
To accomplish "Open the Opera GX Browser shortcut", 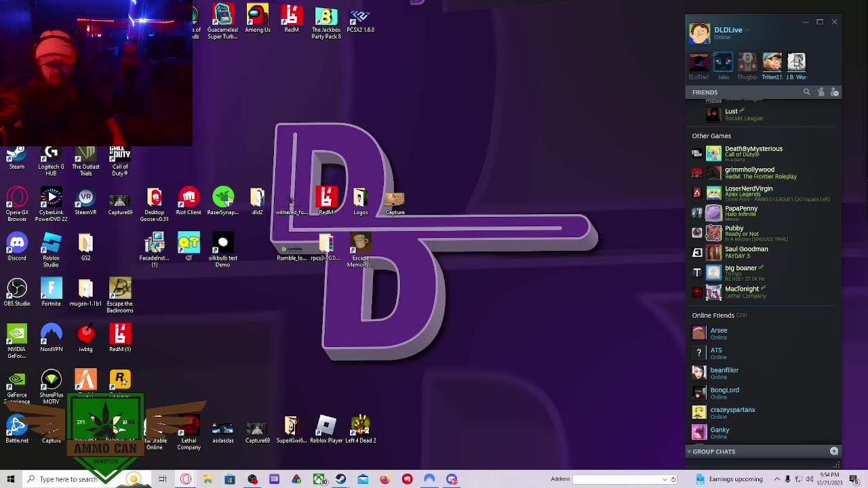I will point(17,205).
